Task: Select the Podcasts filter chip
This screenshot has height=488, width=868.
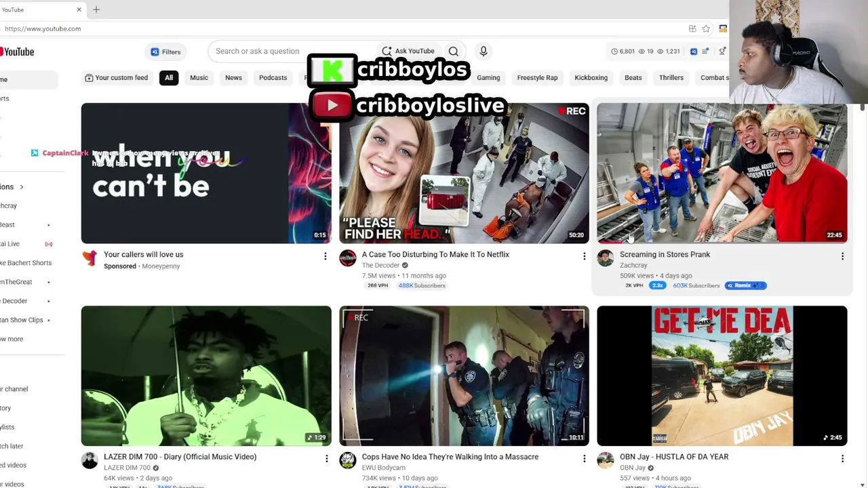Action: pyautogui.click(x=273, y=78)
